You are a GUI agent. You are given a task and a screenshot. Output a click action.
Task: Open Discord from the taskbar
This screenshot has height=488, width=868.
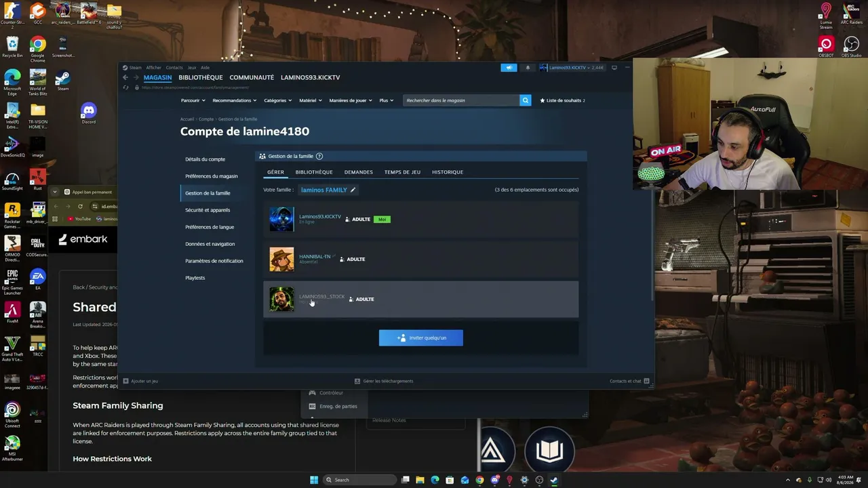coord(494,480)
